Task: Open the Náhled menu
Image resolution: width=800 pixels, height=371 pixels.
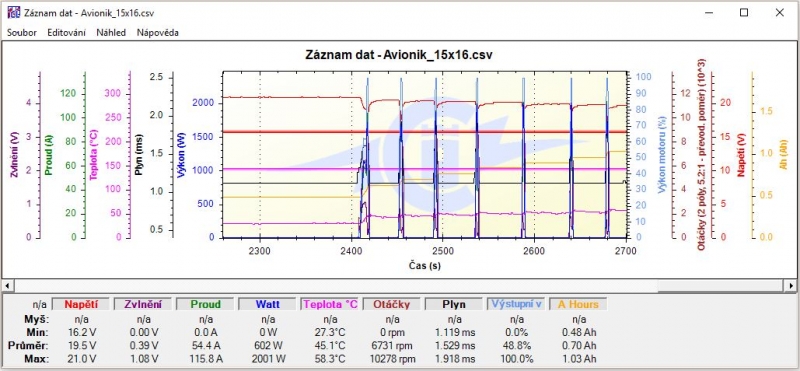Action: pos(111,33)
